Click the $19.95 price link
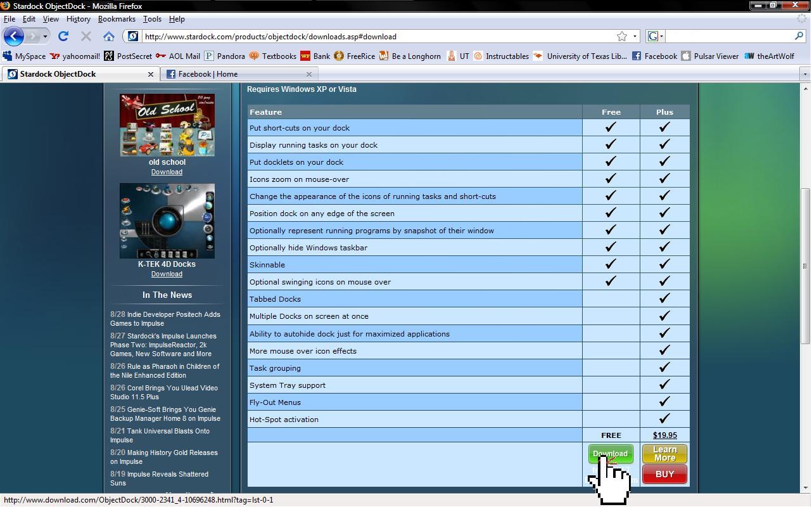The width and height of the screenshot is (812, 507). click(x=664, y=435)
